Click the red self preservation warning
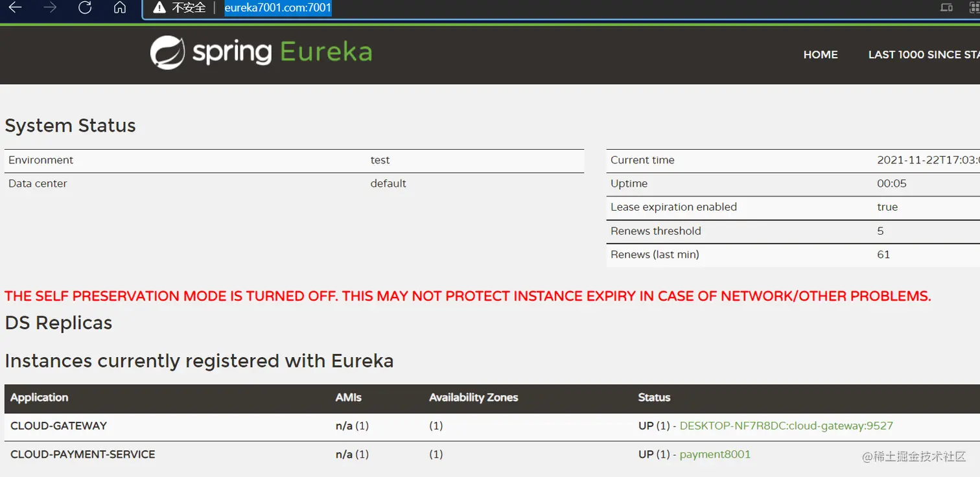Image resolution: width=980 pixels, height=477 pixels. click(468, 296)
